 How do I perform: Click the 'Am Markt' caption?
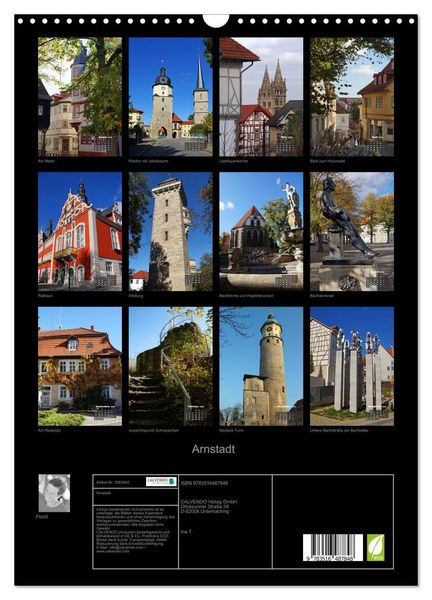click(46, 161)
